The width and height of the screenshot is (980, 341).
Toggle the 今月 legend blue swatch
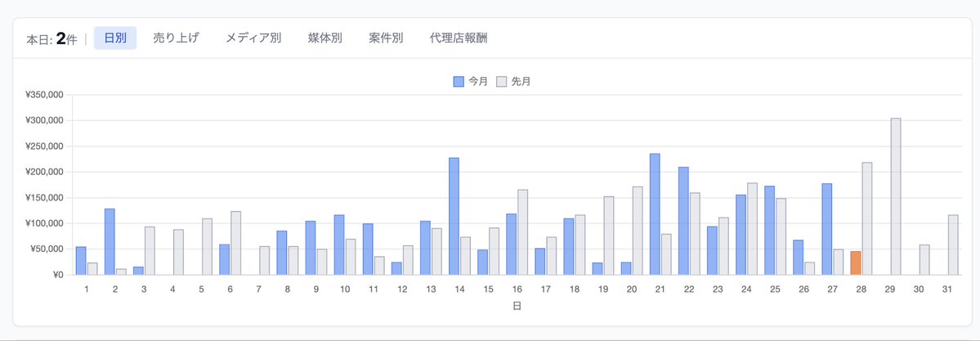click(x=459, y=82)
